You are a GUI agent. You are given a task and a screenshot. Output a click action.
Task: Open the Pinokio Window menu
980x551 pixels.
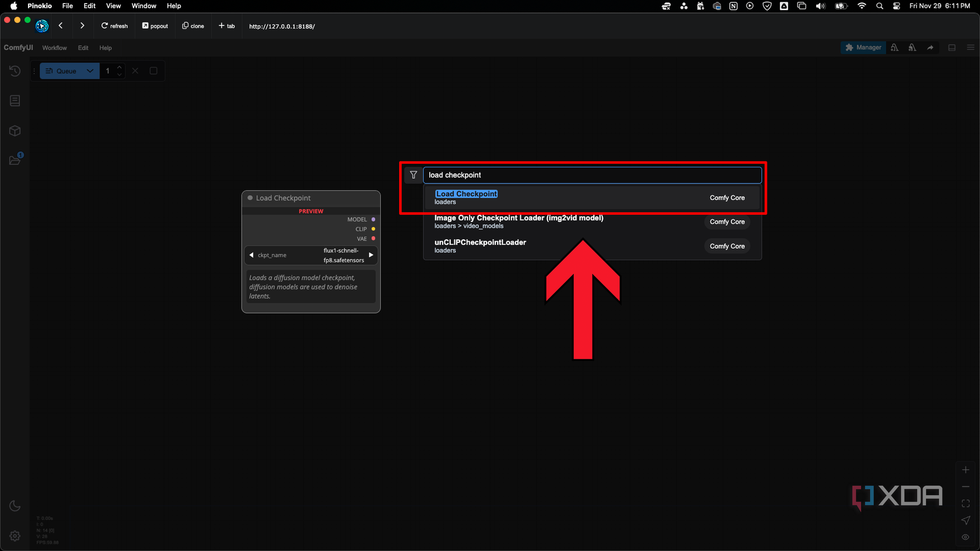pyautogui.click(x=143, y=5)
